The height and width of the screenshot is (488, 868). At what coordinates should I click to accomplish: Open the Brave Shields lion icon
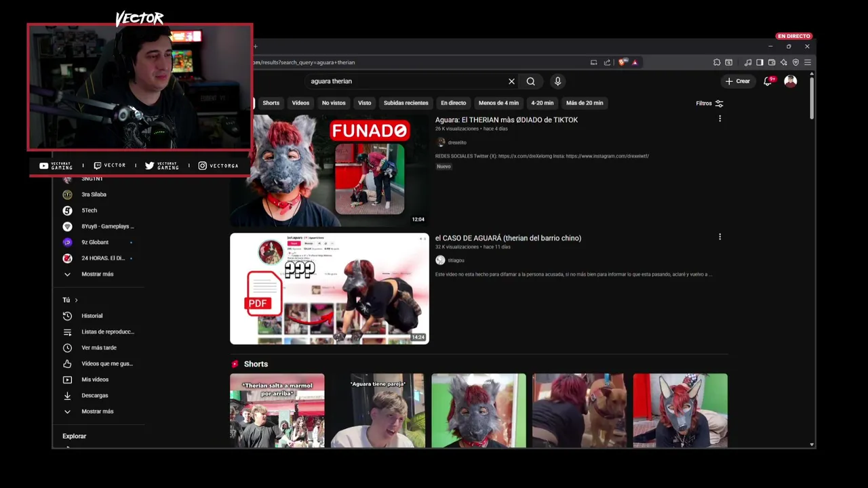point(623,62)
